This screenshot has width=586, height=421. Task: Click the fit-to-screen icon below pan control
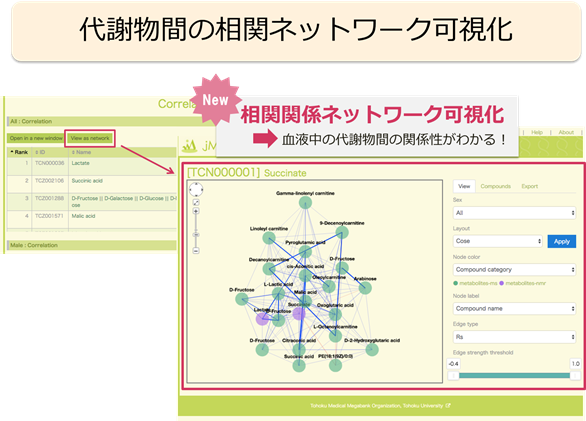(196, 202)
